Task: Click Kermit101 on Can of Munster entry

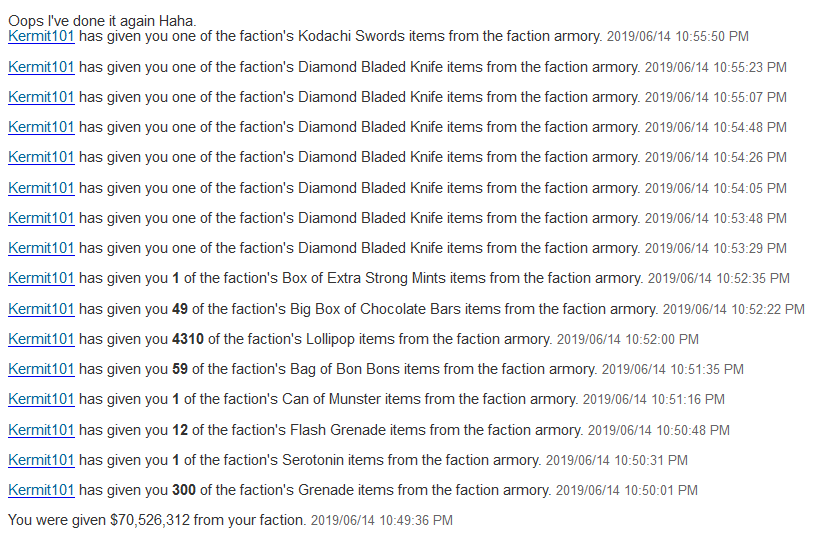Action: (41, 399)
